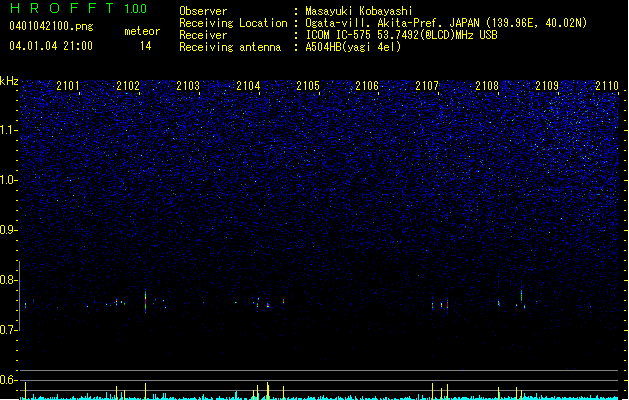Click the 2105 time marker
The width and height of the screenshot is (629, 400).
pyautogui.click(x=308, y=86)
